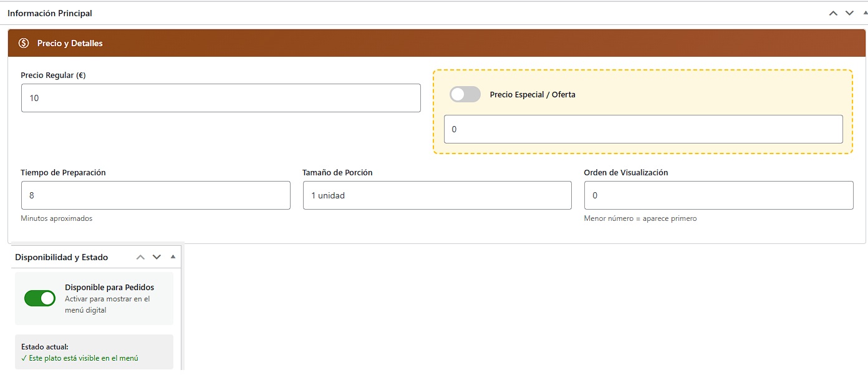The height and width of the screenshot is (375, 868).
Task: Click the dollar coin icon in Precio y Detalles
Action: click(24, 43)
